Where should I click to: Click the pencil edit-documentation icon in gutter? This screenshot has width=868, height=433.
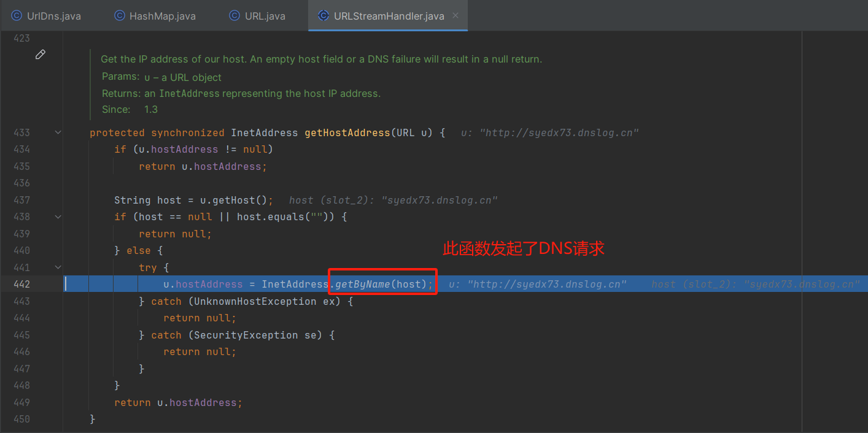coord(41,55)
